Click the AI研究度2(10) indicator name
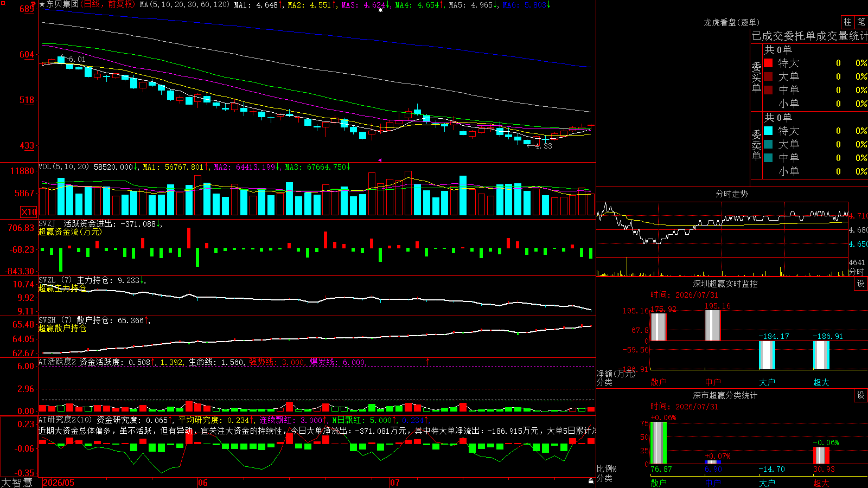 66,420
